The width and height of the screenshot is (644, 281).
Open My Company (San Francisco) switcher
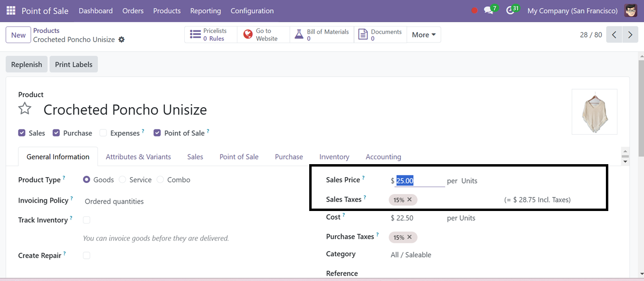click(x=573, y=11)
